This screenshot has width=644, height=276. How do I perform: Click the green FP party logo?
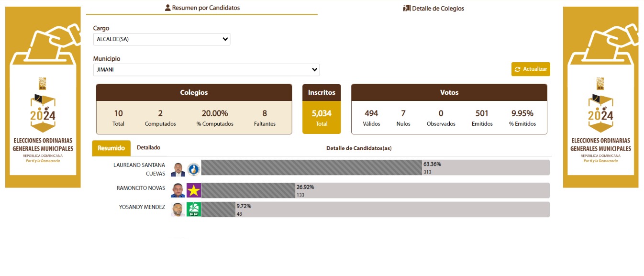(x=194, y=210)
